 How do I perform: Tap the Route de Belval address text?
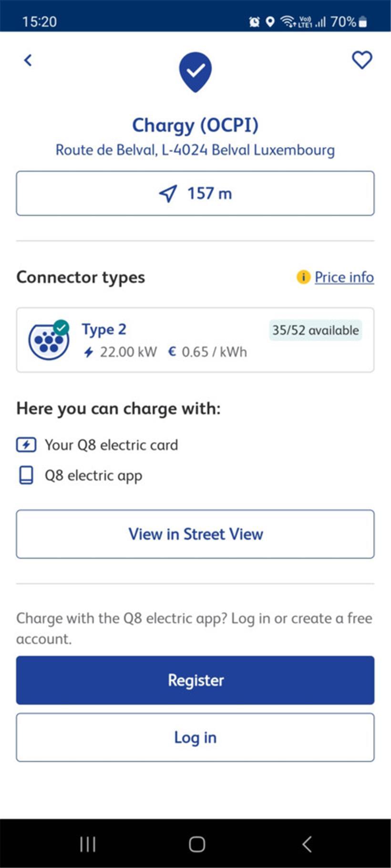(195, 150)
